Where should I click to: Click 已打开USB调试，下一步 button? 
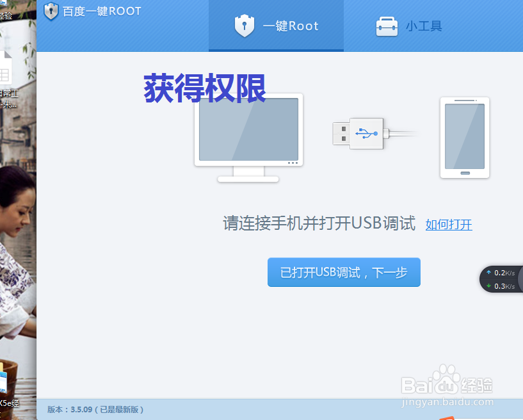click(x=344, y=272)
